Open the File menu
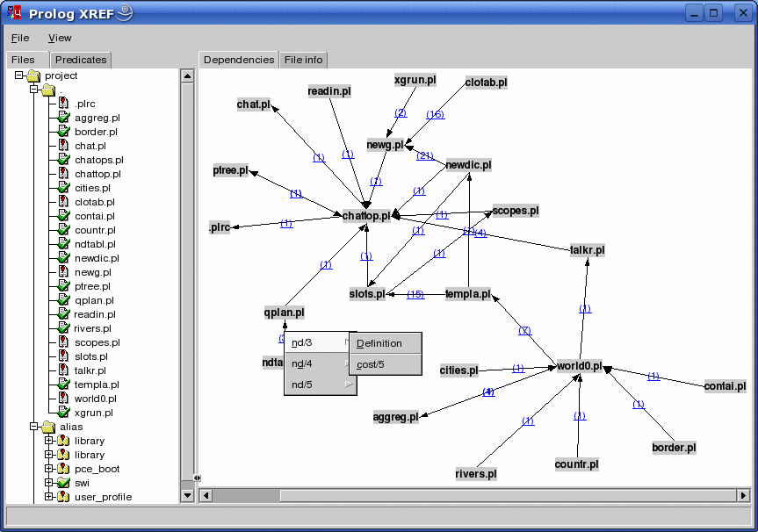 pos(20,38)
